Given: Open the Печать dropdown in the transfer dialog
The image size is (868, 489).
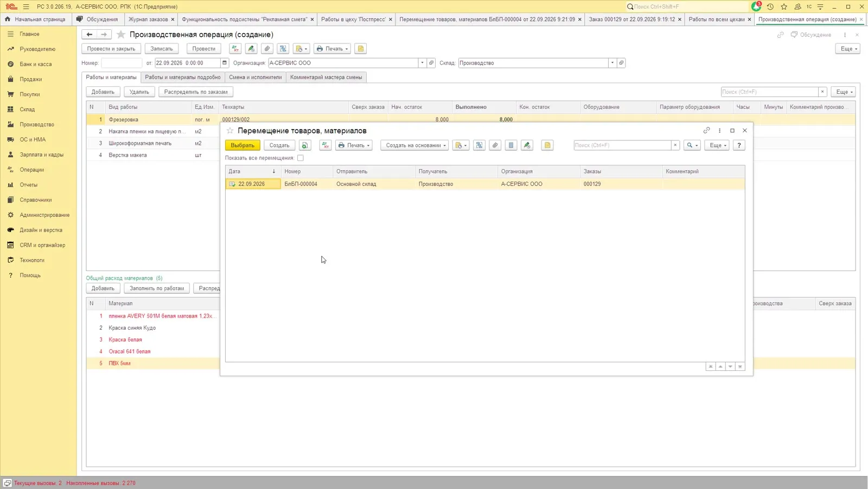Looking at the screenshot, I should [354, 145].
